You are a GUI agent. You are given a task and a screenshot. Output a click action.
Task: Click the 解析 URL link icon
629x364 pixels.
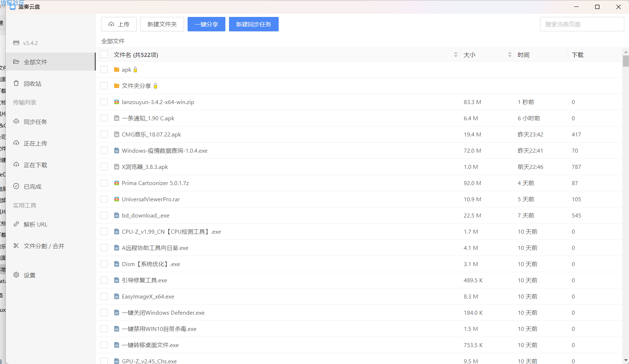[x=16, y=224]
